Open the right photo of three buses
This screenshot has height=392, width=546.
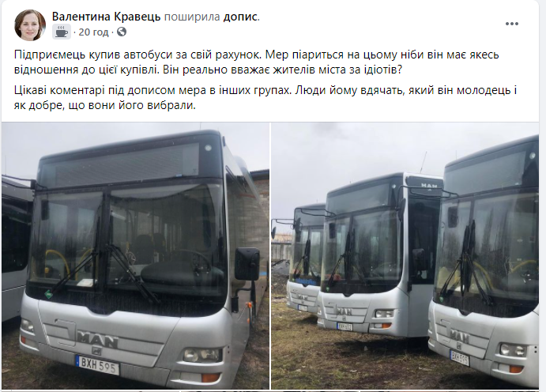tap(405, 255)
